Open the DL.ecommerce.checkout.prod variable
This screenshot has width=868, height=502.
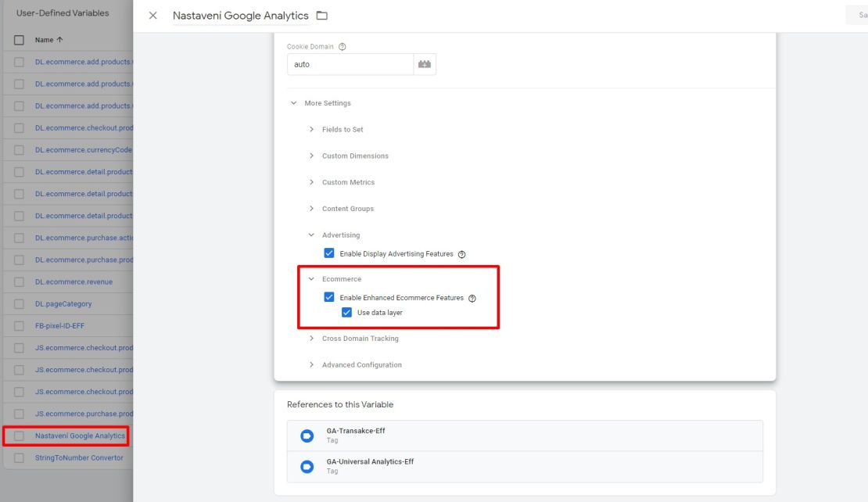tap(84, 128)
